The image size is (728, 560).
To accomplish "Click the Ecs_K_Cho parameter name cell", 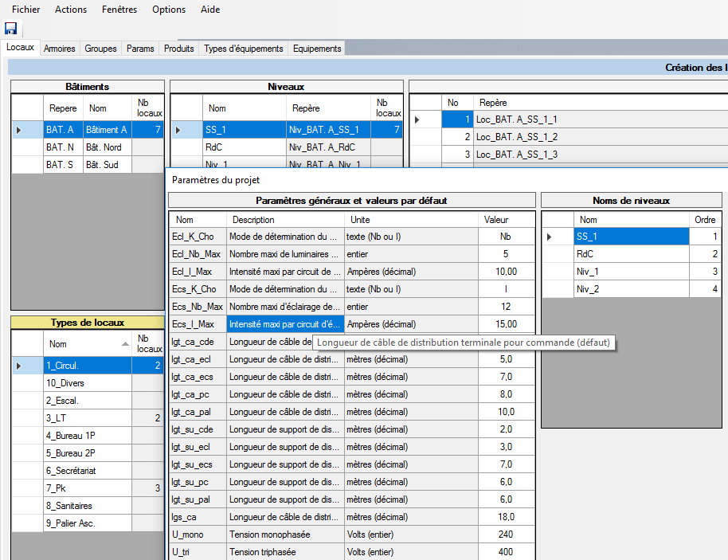I will coord(198,289).
